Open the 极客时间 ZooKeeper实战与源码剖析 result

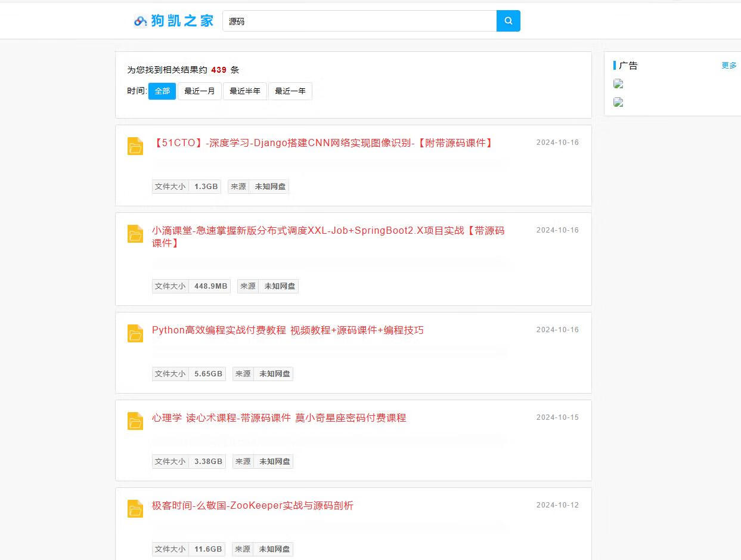click(x=253, y=506)
